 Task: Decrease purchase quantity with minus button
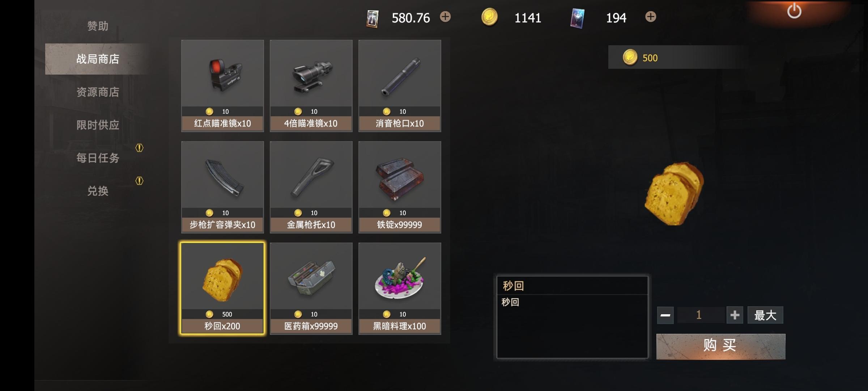click(665, 315)
